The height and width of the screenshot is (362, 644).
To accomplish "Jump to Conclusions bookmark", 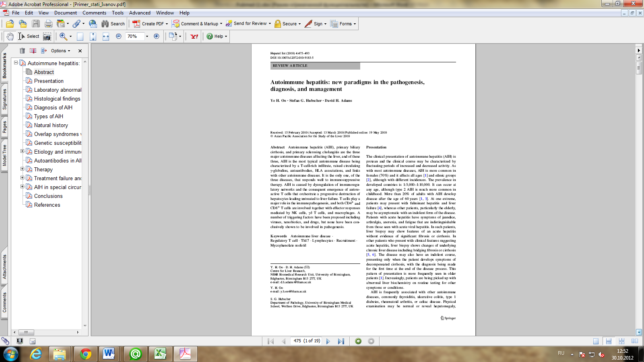I will [48, 196].
